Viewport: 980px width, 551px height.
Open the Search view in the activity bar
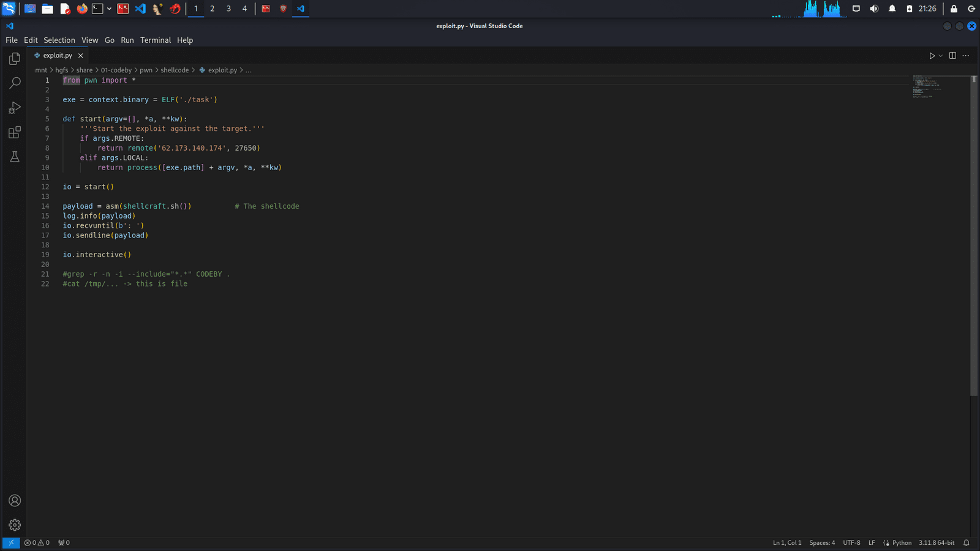pos(15,83)
